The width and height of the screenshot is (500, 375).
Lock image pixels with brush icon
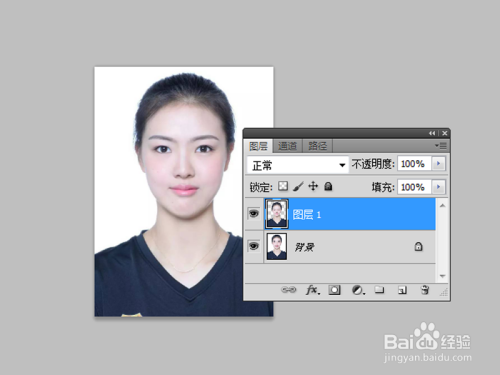298,186
